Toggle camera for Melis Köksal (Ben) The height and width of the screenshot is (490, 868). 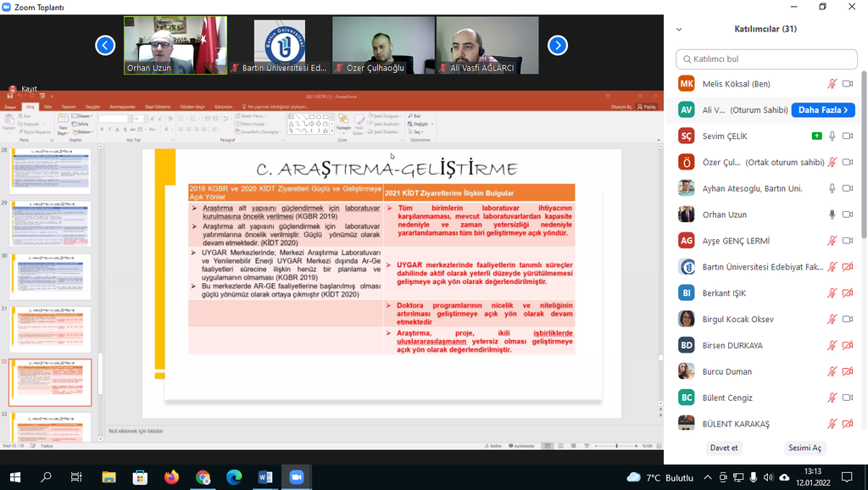click(847, 84)
